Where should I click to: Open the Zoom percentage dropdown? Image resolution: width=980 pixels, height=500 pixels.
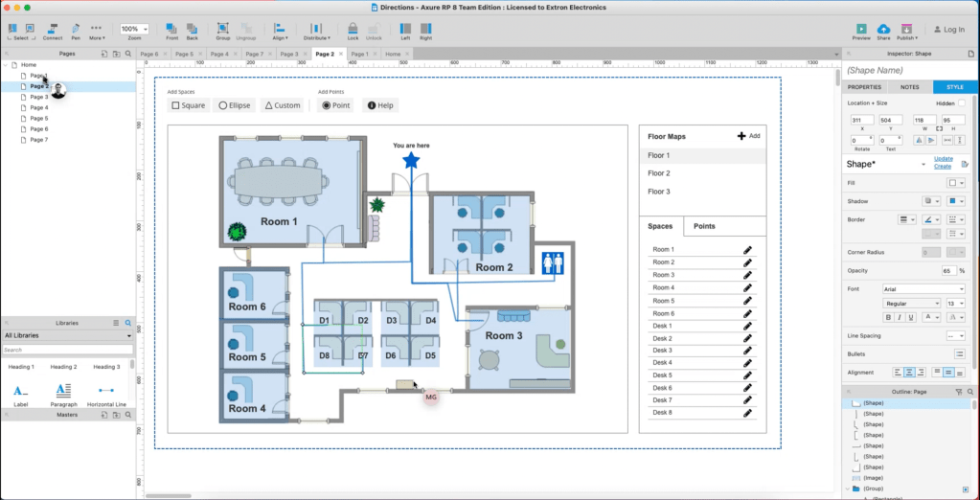point(134,29)
